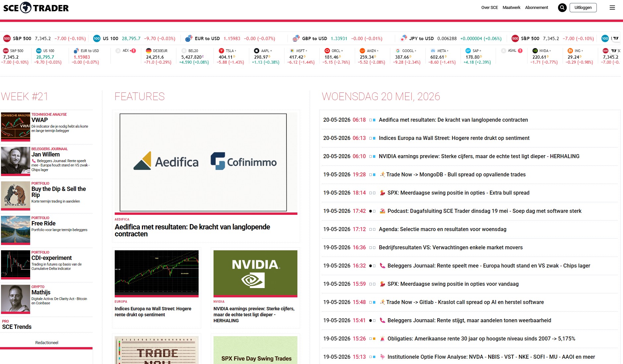The image size is (623, 364).
Task: Click the FEATURES heading
Action: click(x=140, y=96)
